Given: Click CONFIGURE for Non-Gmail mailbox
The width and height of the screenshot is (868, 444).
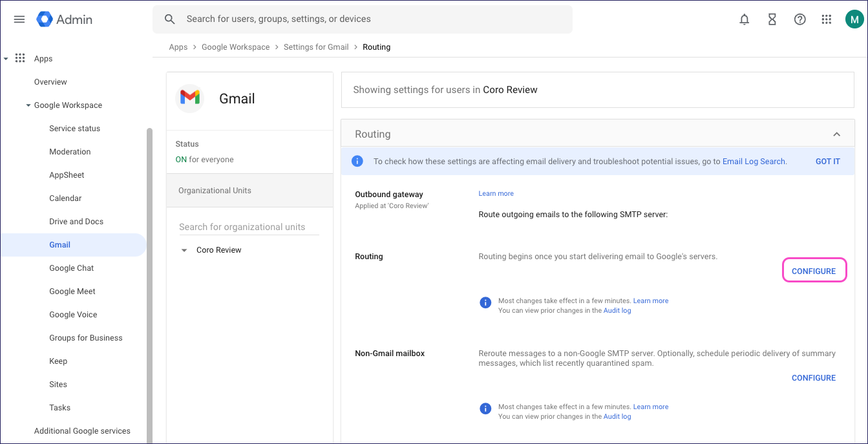Looking at the screenshot, I should [814, 378].
